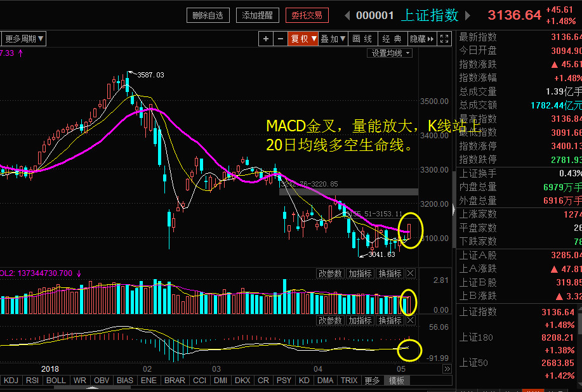
Task: Select the CCI indicator tab
Action: point(200,381)
